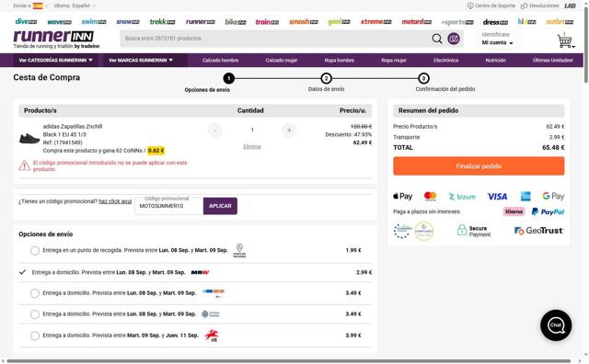Open Electrónica menu
589x364 pixels.
445,60
